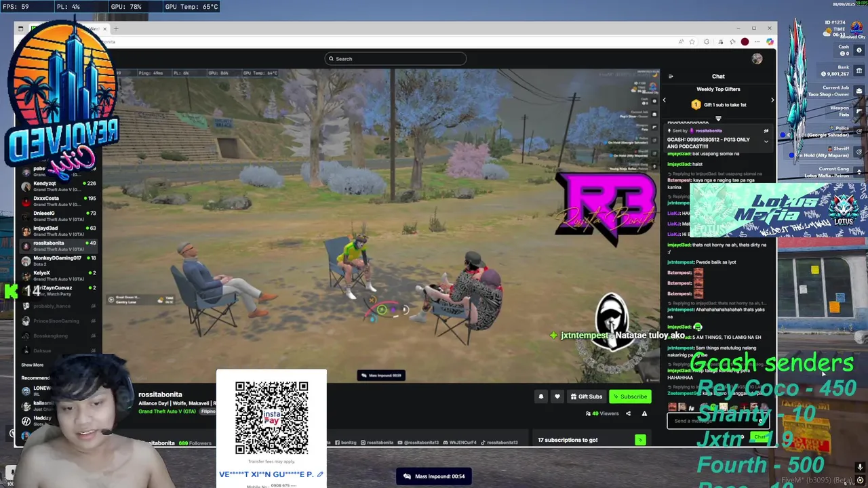Expand the sidebar with Show More

[x=32, y=365]
